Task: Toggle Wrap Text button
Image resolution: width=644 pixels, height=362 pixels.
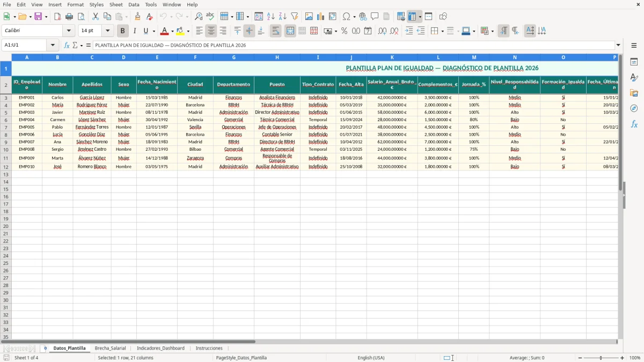Action: click(x=276, y=31)
